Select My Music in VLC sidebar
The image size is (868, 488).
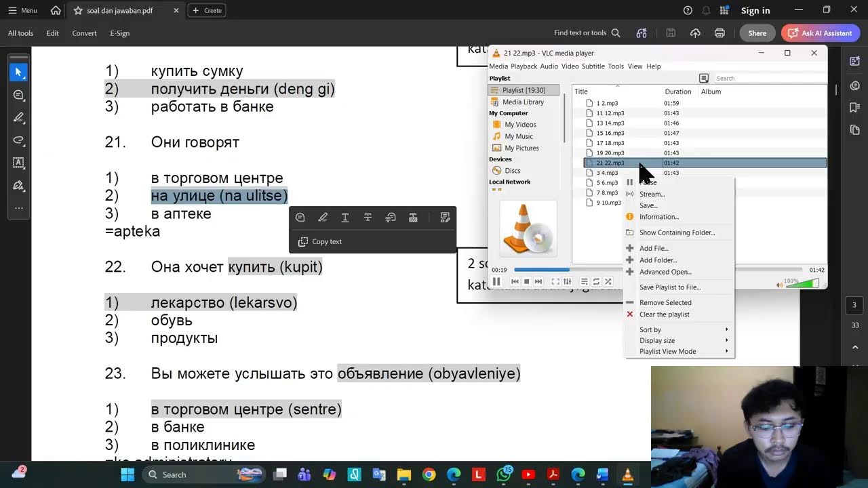(x=519, y=136)
